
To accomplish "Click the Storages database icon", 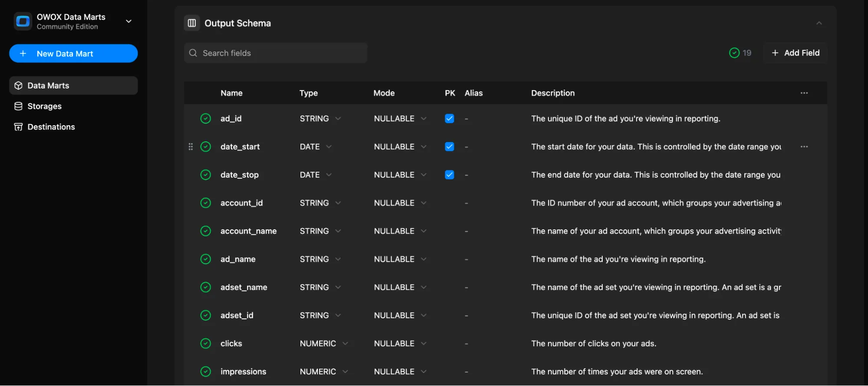I will coord(18,106).
